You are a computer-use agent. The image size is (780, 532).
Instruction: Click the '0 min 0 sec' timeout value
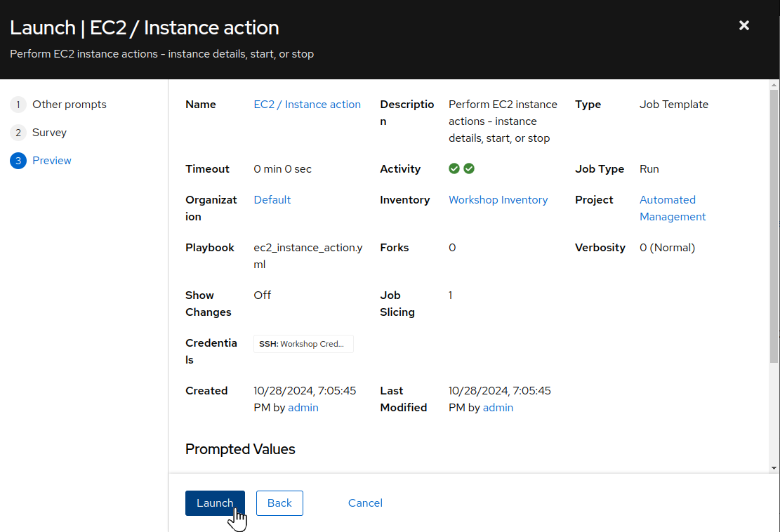coord(282,169)
